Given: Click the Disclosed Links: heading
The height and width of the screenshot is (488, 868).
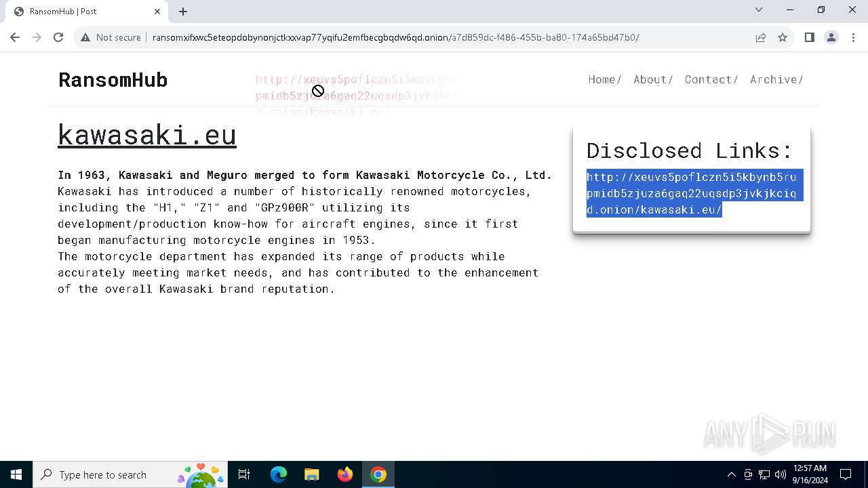Looking at the screenshot, I should pyautogui.click(x=690, y=150).
